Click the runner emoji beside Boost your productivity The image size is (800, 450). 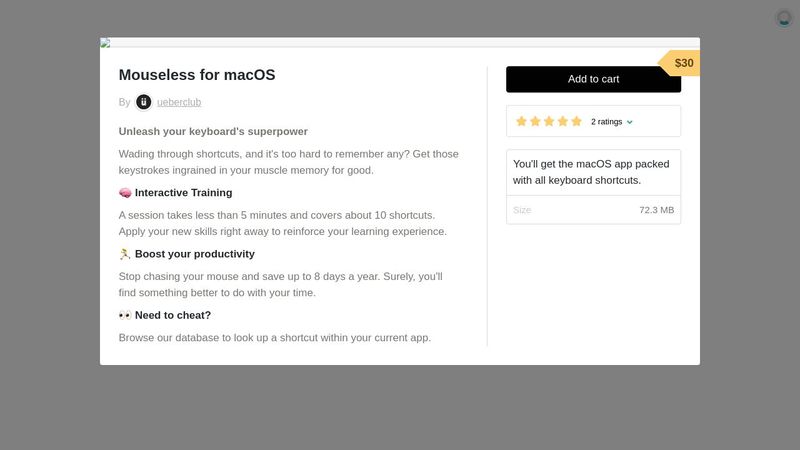125,254
